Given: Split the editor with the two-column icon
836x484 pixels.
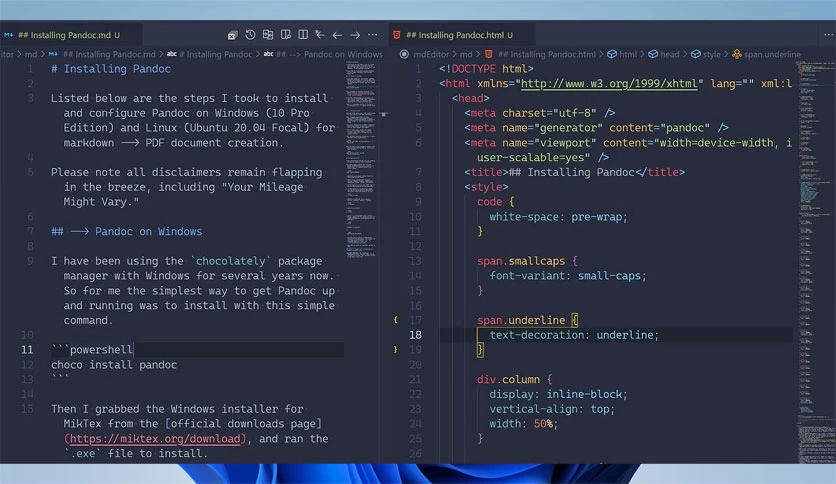Looking at the screenshot, I should pyautogui.click(x=303, y=35).
